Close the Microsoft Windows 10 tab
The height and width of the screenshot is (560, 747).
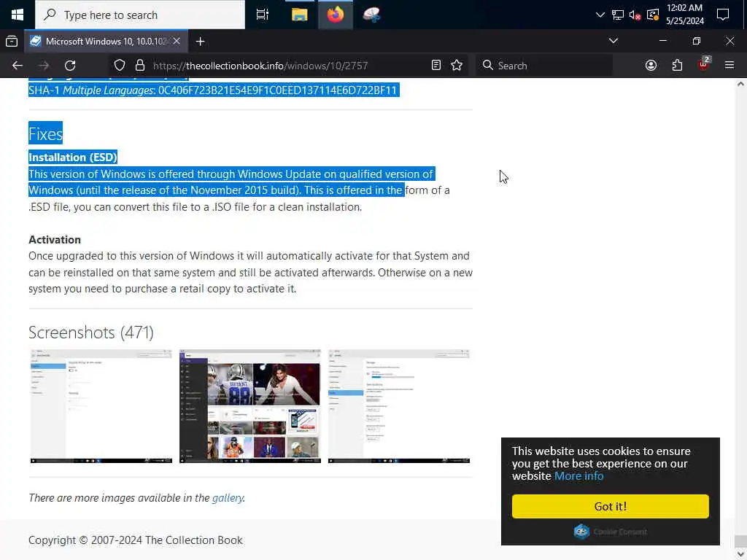pos(177,42)
